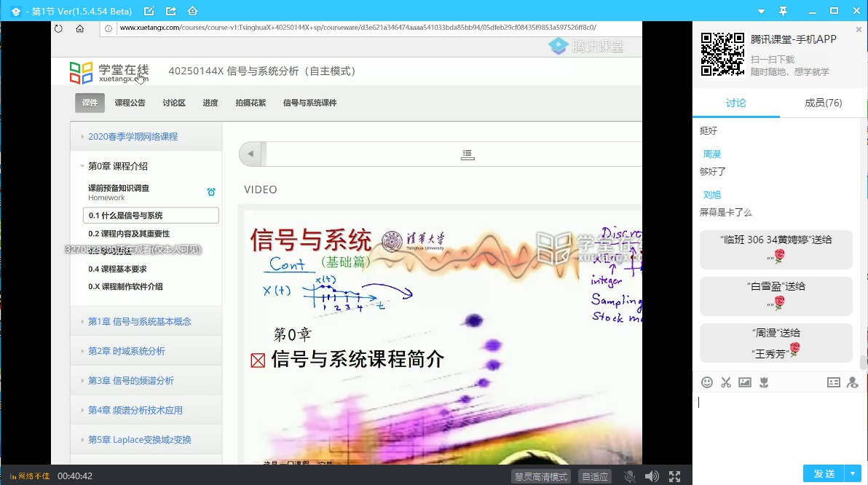Send a flower gift icon
This screenshot has width=868, height=485.
764,382
